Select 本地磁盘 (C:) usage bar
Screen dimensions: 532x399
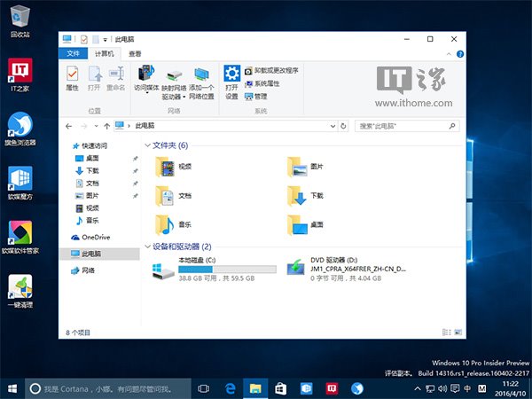pos(227,268)
